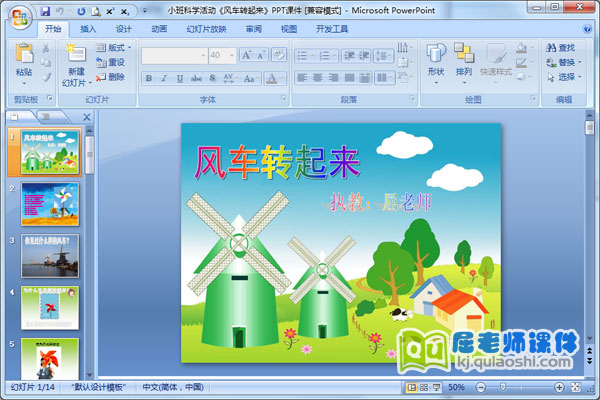This screenshot has width=600, height=400.
Task: Open the columns dropdown
Action: [385, 78]
